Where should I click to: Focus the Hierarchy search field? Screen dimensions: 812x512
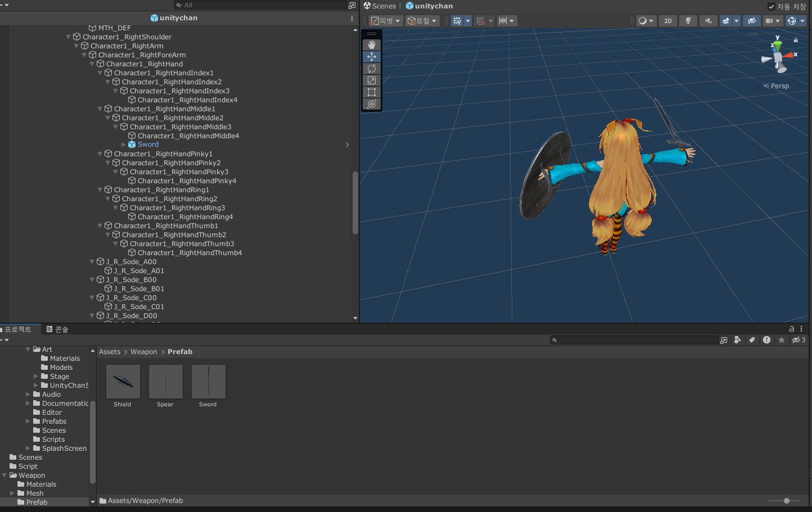click(x=261, y=5)
